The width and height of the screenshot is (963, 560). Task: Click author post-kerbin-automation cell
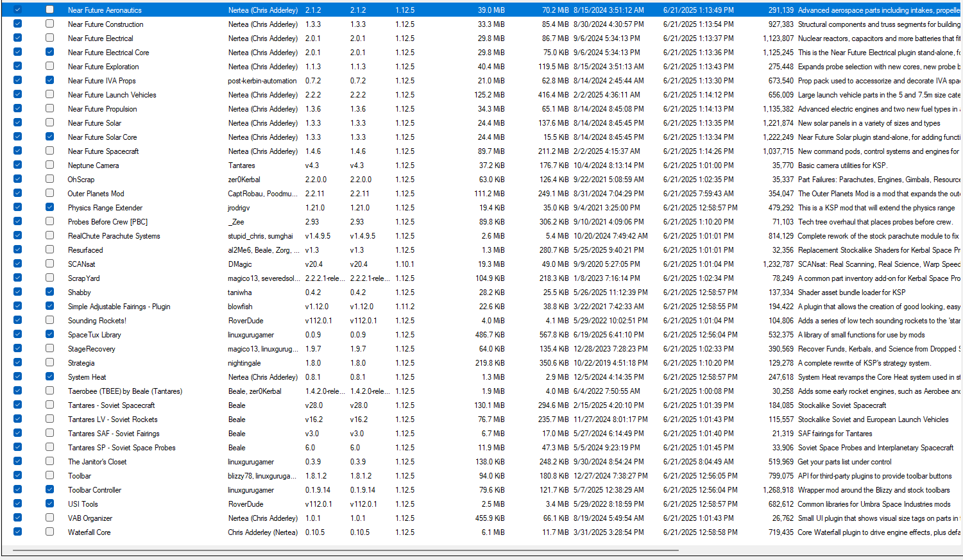(x=262, y=81)
